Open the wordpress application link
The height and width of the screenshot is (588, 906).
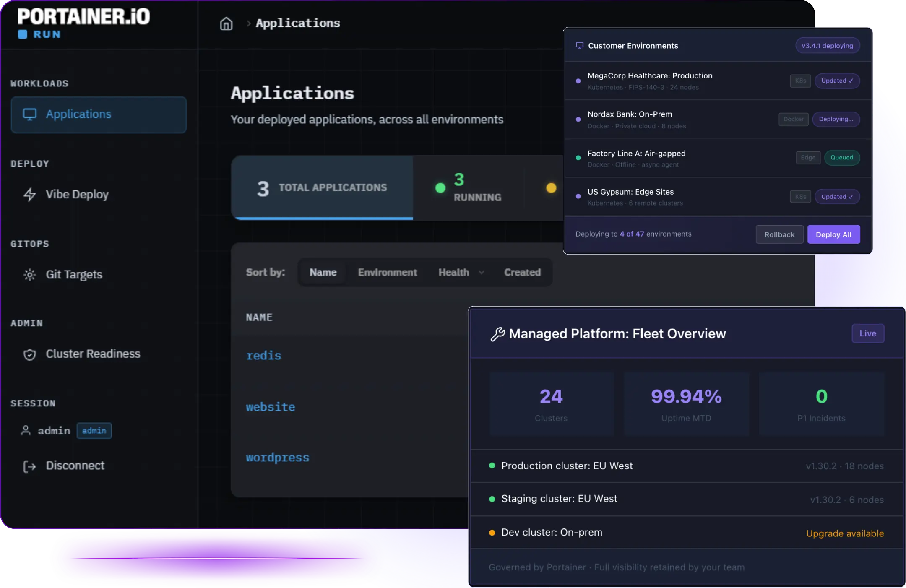[x=277, y=458]
